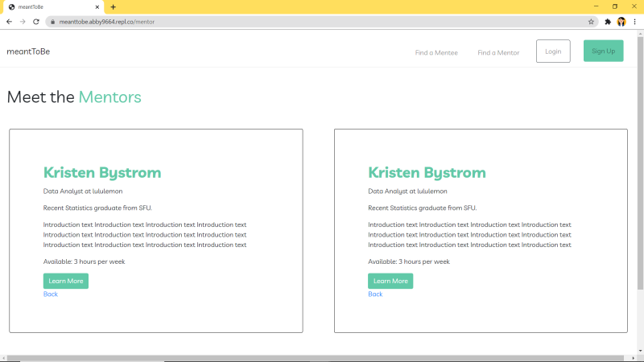The image size is (644, 362).
Task: Open the Chrome profile avatar
Action: tap(621, 22)
